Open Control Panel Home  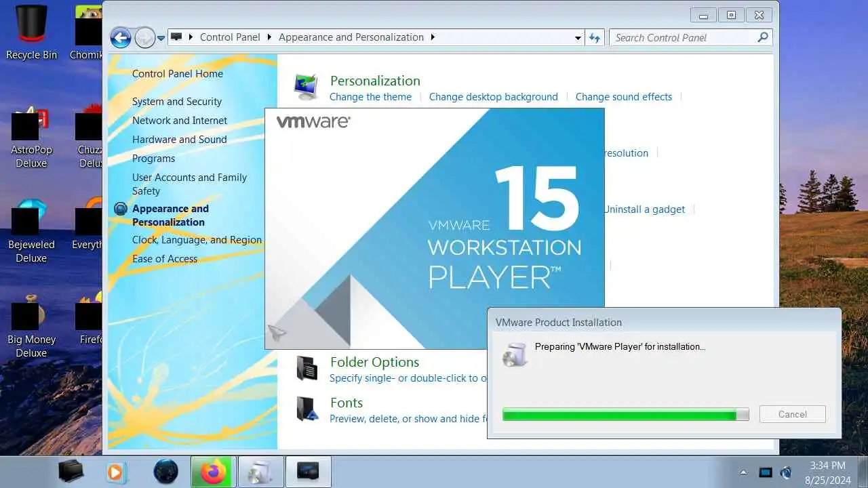tap(178, 74)
